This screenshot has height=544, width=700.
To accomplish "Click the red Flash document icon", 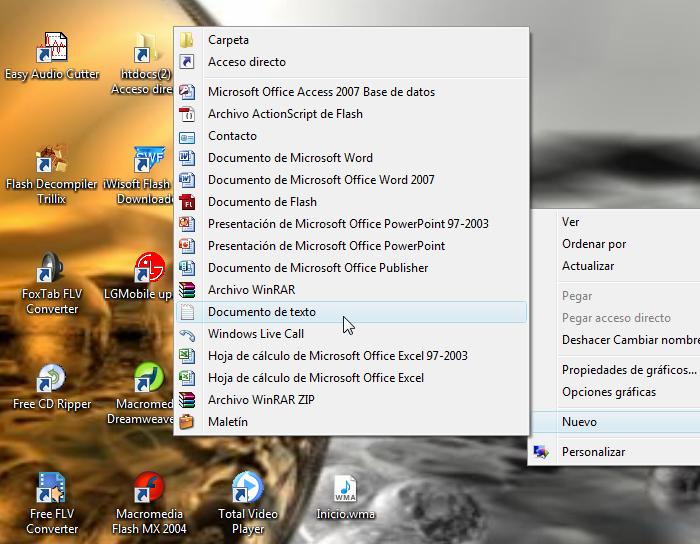I will 187,202.
